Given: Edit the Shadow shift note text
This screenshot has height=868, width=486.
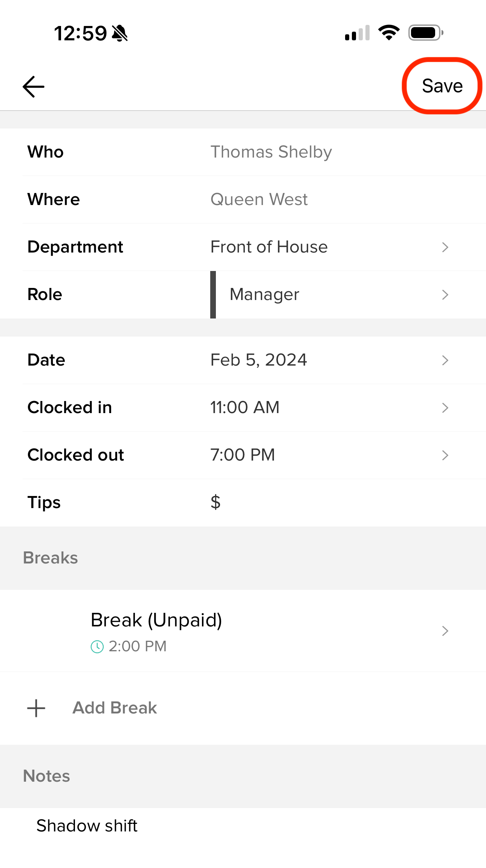Looking at the screenshot, I should tap(87, 826).
